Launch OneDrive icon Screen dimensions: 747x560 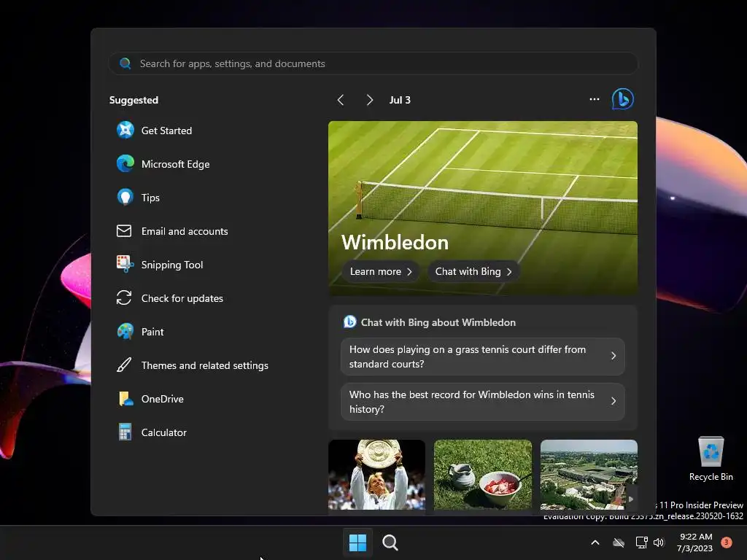tap(125, 399)
